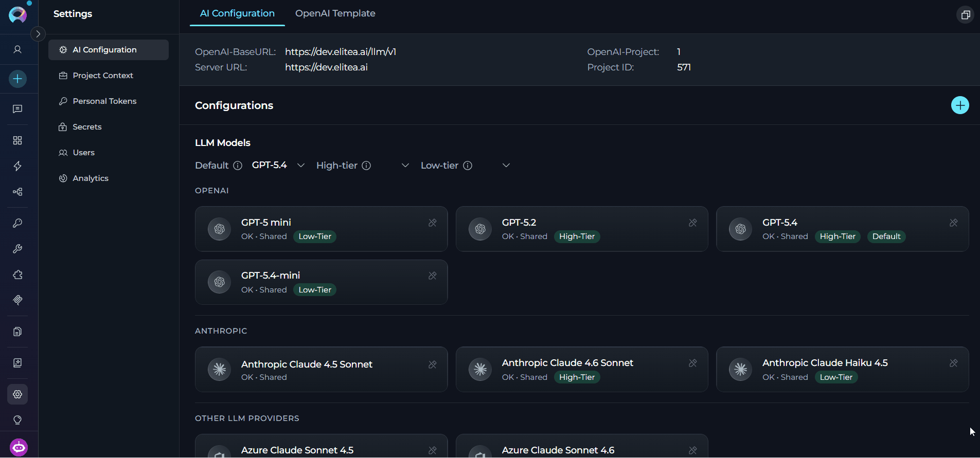Image resolution: width=980 pixels, height=458 pixels.
Task: Click the copy icon in top right
Action: 966,15
